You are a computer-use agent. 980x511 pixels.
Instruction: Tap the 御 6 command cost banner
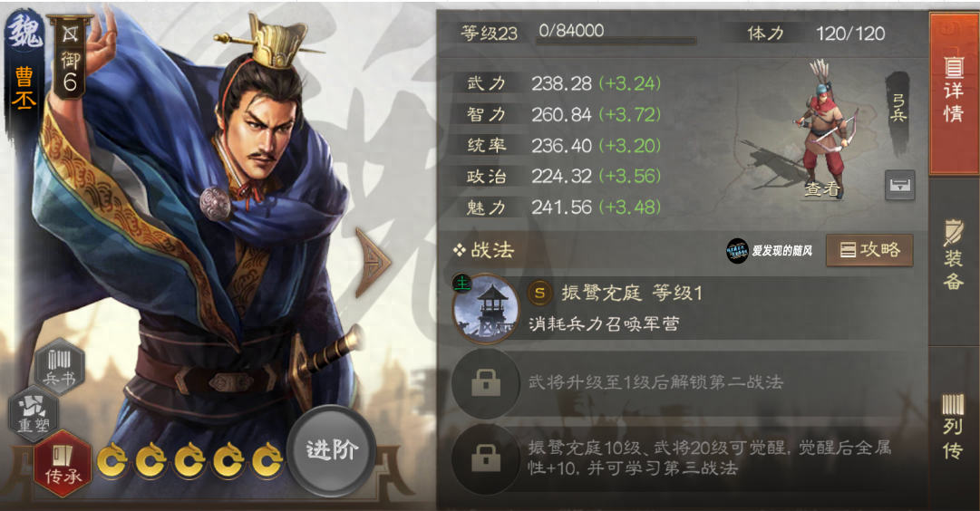(x=70, y=57)
